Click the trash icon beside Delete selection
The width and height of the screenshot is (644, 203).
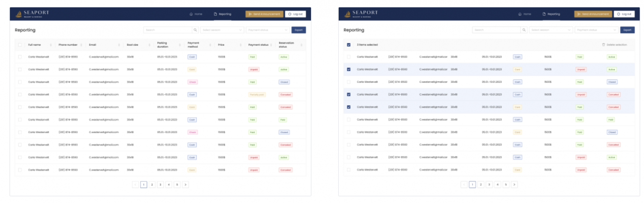coord(603,45)
